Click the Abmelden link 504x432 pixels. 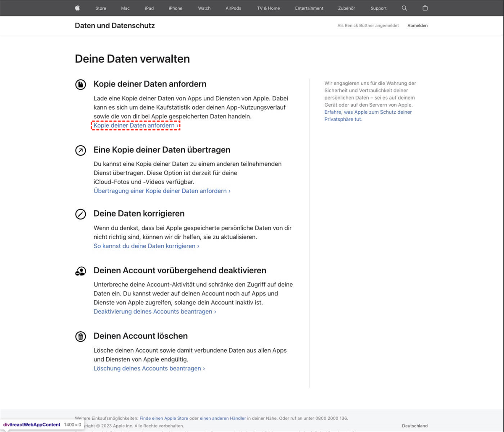click(417, 26)
